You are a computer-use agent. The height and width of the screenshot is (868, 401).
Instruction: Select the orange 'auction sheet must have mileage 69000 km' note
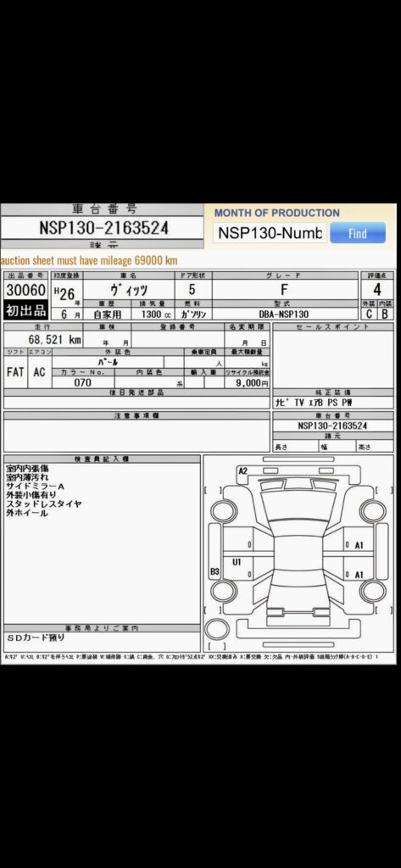89,260
